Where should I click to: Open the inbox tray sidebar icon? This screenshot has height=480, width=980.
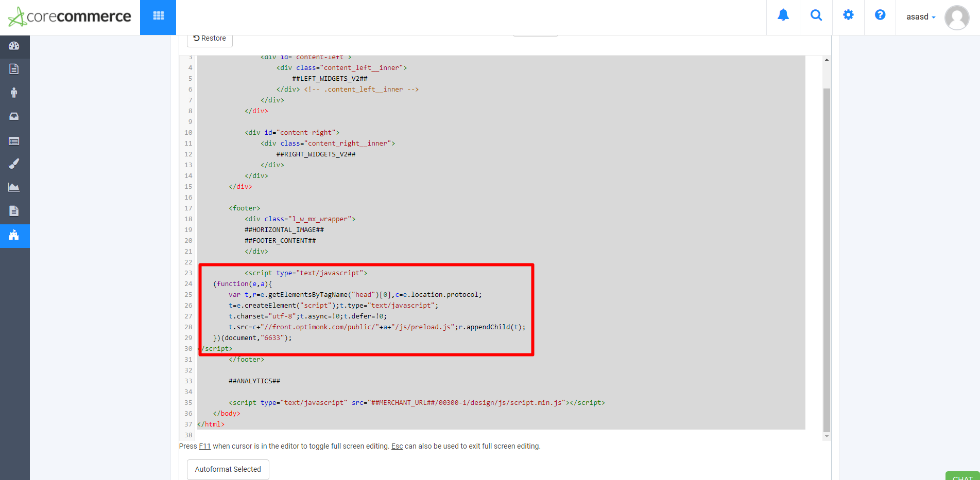pos(14,116)
